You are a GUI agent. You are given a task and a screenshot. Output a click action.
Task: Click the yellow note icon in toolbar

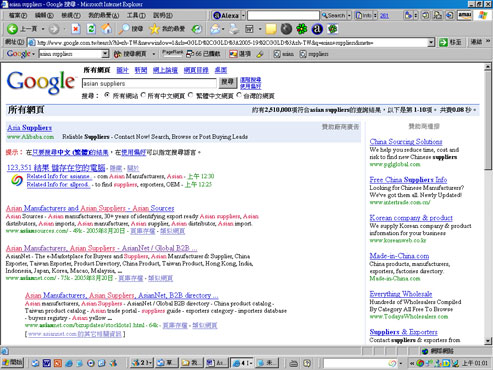(x=271, y=29)
